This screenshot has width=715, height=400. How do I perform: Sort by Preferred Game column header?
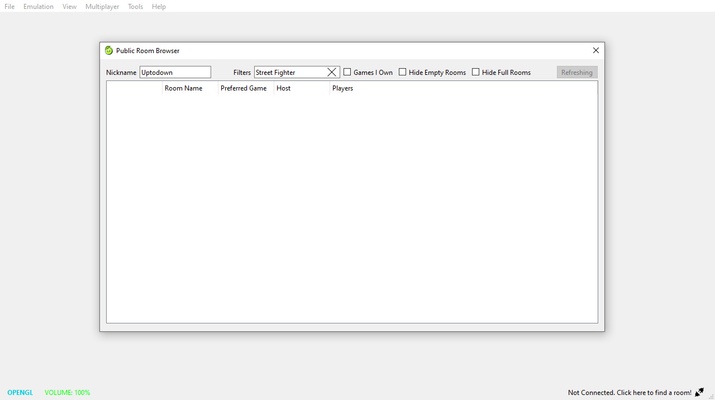tap(246, 88)
